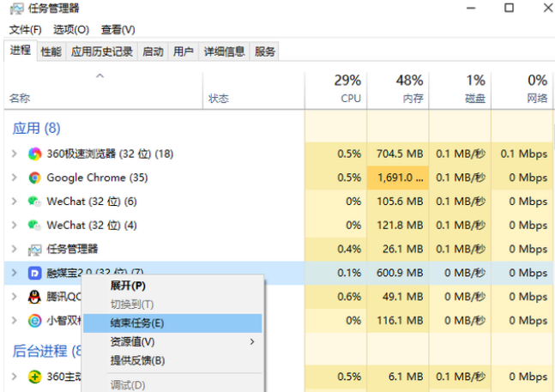555x392 pixels.
Task: Open the 资源值(V) submenu
Action: [x=172, y=341]
